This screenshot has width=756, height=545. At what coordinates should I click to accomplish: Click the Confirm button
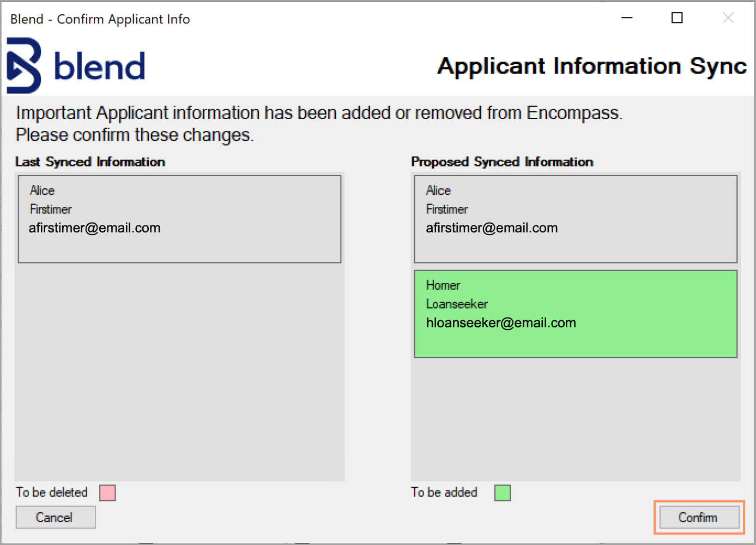click(x=699, y=517)
